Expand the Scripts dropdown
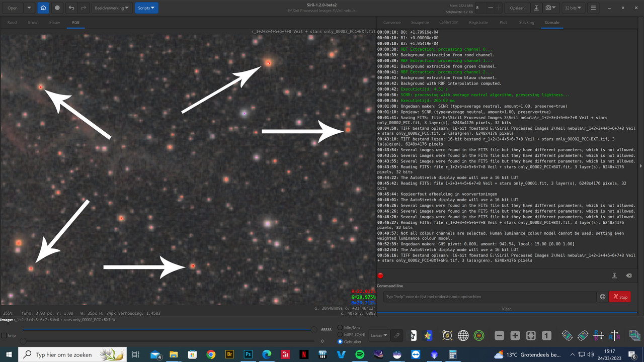 pos(146,8)
